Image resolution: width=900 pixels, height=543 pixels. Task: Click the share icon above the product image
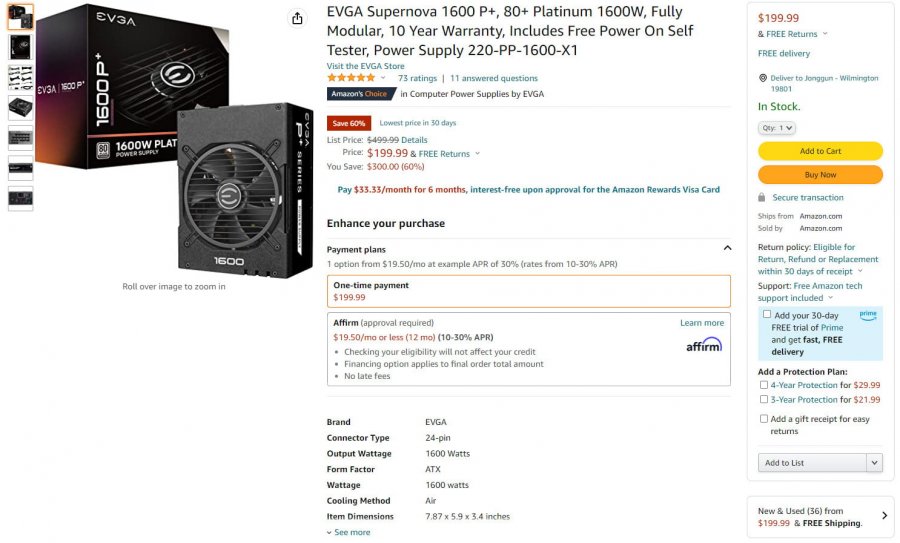297,18
